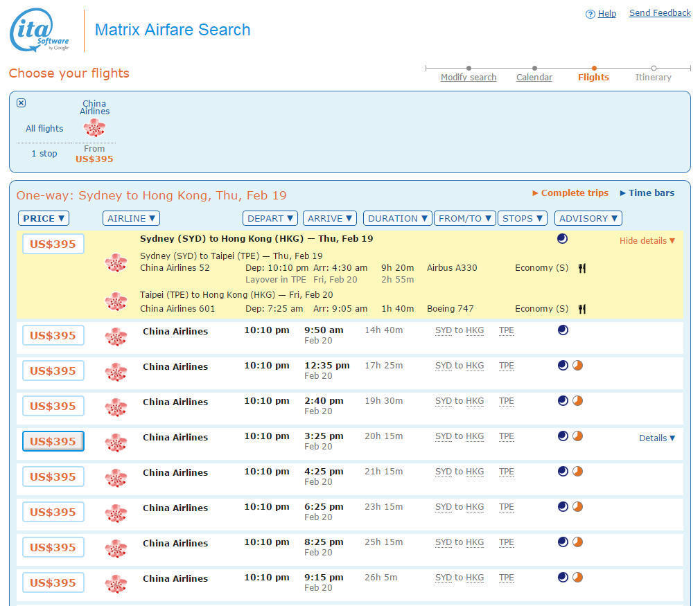Click airline logo on 17h 25m flight row
The width and height of the screenshot is (700, 606).
tap(116, 372)
